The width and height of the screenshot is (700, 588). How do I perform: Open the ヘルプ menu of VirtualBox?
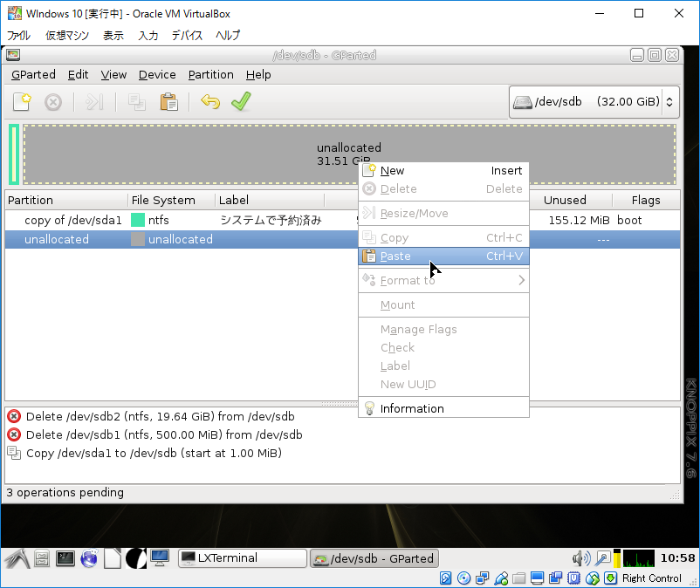[228, 35]
